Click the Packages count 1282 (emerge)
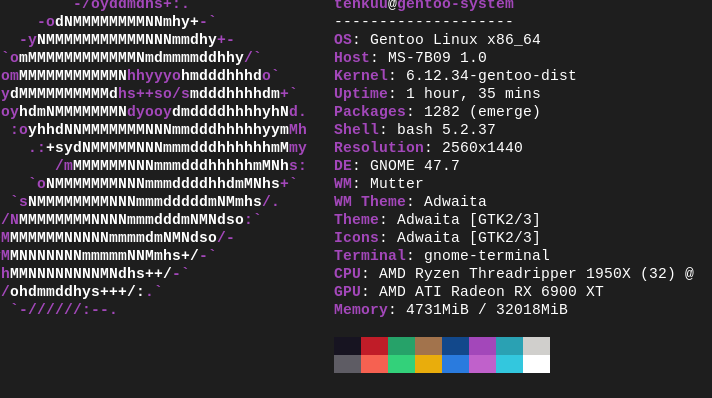 tap(482, 112)
